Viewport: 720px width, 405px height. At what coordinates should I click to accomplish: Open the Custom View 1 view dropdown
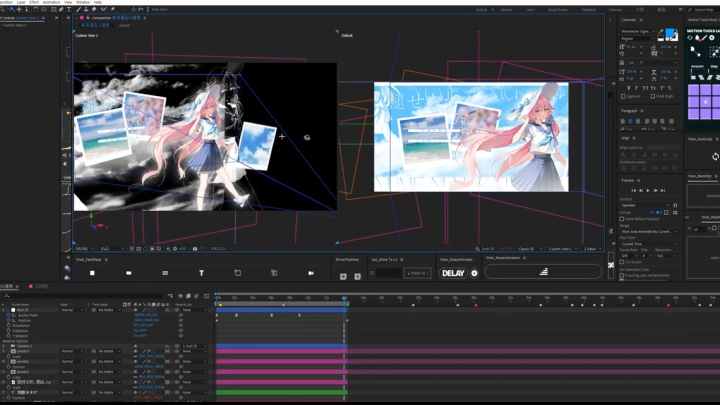pyautogui.click(x=563, y=248)
